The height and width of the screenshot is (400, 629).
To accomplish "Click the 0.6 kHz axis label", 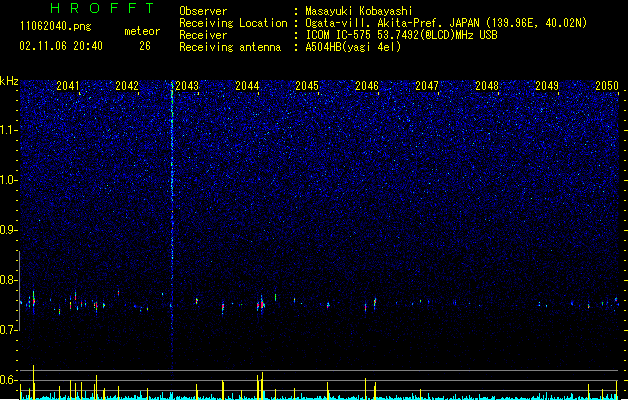I will 9,380.
